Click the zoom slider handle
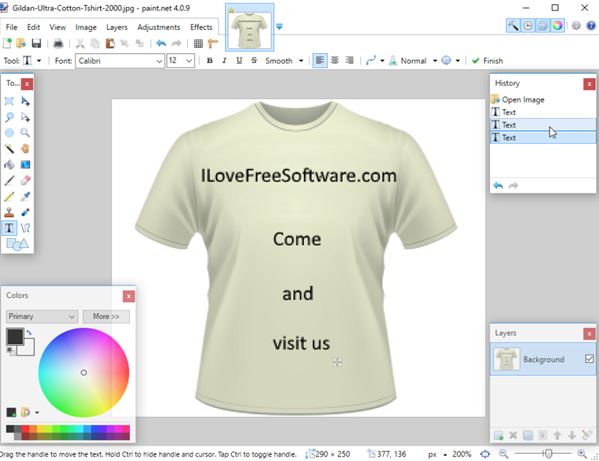599x461 pixels. pos(549,454)
